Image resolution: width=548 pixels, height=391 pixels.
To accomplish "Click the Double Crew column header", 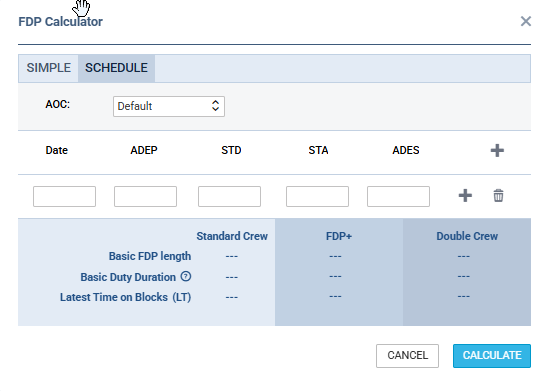I will (467, 236).
